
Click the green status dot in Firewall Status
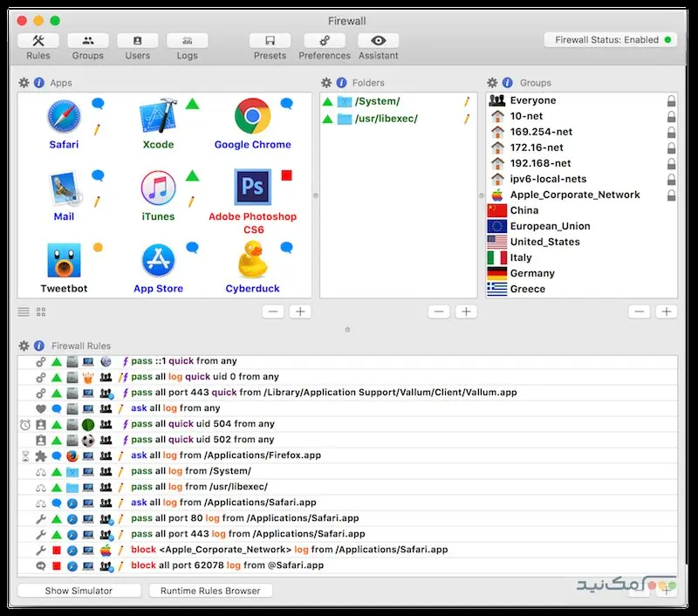668,40
